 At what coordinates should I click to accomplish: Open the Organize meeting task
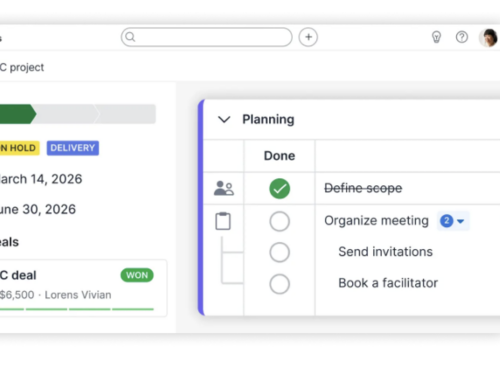[x=376, y=221]
